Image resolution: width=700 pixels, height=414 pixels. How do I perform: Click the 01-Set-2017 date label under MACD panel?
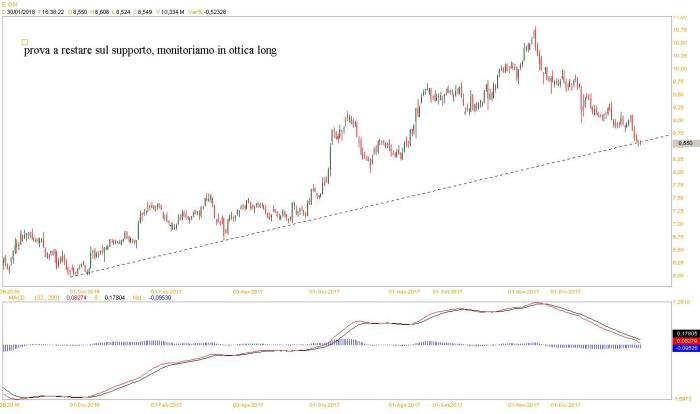point(447,405)
